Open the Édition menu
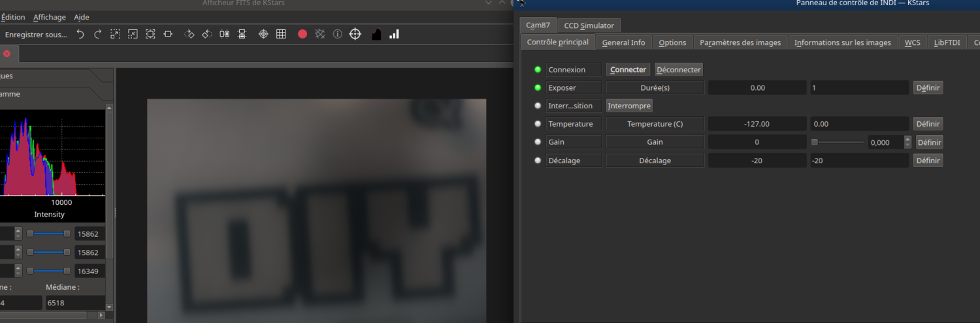 pyautogui.click(x=13, y=17)
